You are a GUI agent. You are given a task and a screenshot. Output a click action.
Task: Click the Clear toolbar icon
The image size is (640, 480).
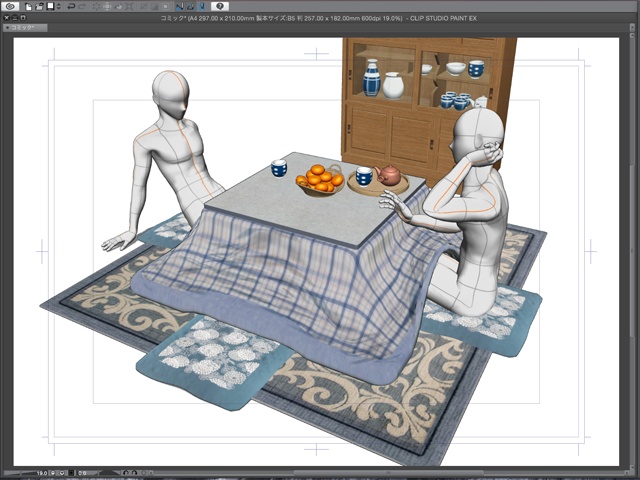tap(96, 7)
